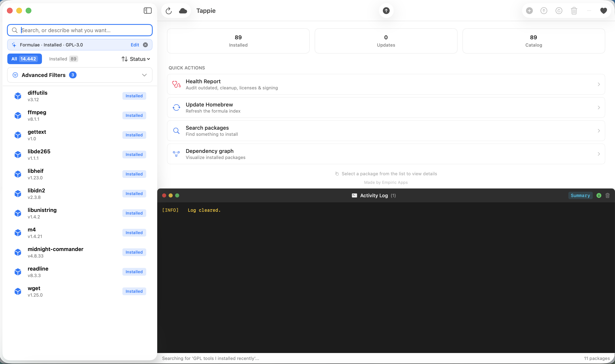
Task: Open the Status sort dropdown
Action: pyautogui.click(x=136, y=59)
